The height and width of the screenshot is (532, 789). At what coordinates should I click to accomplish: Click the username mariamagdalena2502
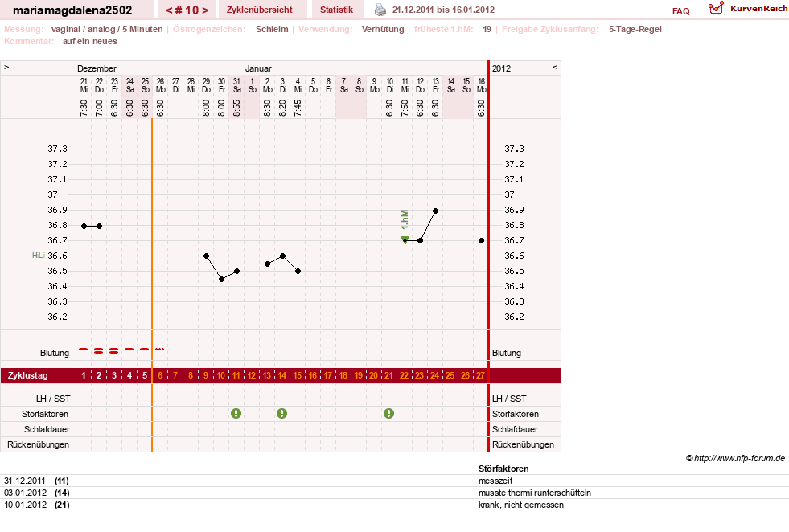click(x=72, y=10)
